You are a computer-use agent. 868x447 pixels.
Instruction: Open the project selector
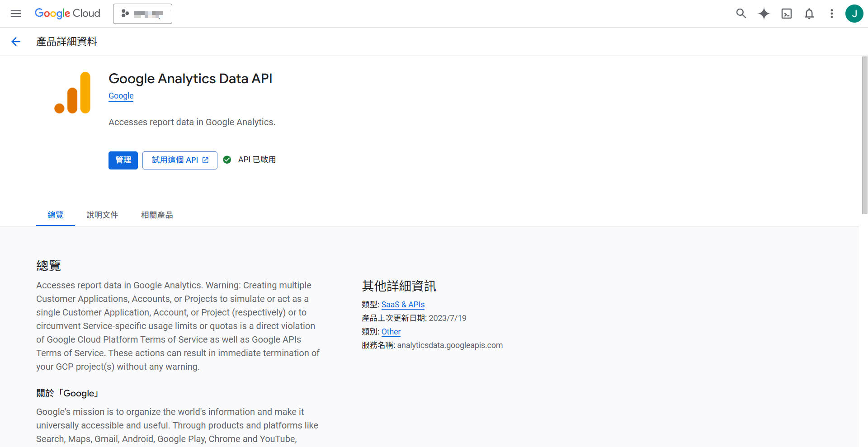pos(142,14)
